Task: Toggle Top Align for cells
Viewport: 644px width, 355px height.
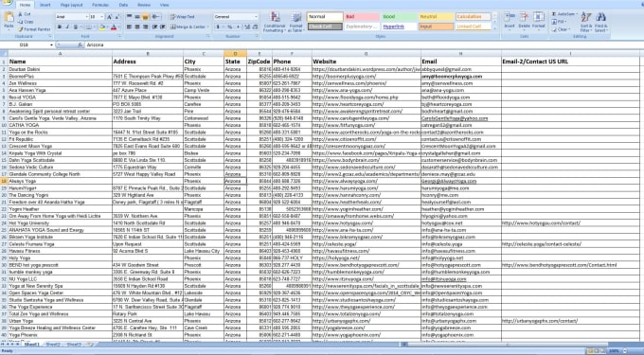Action: 130,17
